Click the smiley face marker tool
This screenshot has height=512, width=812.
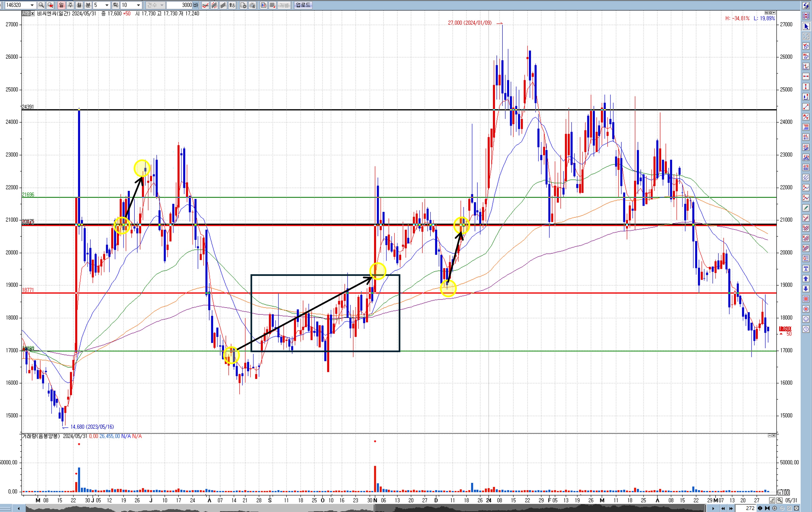point(806,319)
